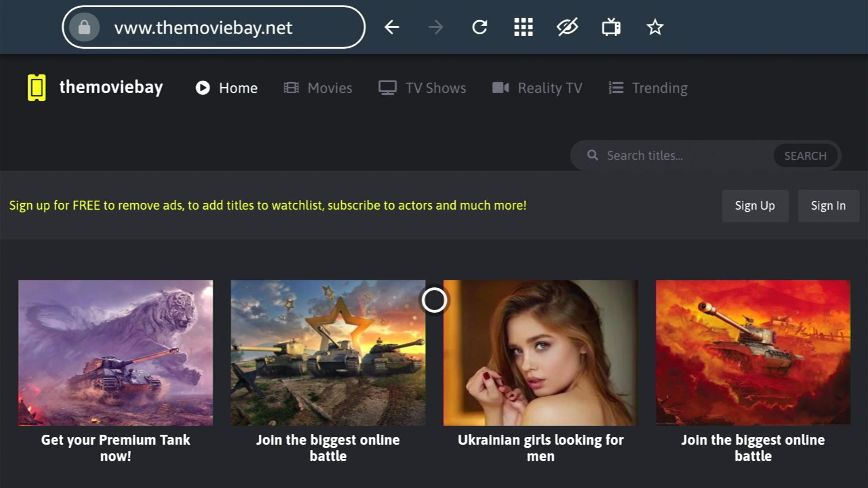Click the TV icon in browser toolbar
The width and height of the screenshot is (868, 488).
(x=611, y=28)
